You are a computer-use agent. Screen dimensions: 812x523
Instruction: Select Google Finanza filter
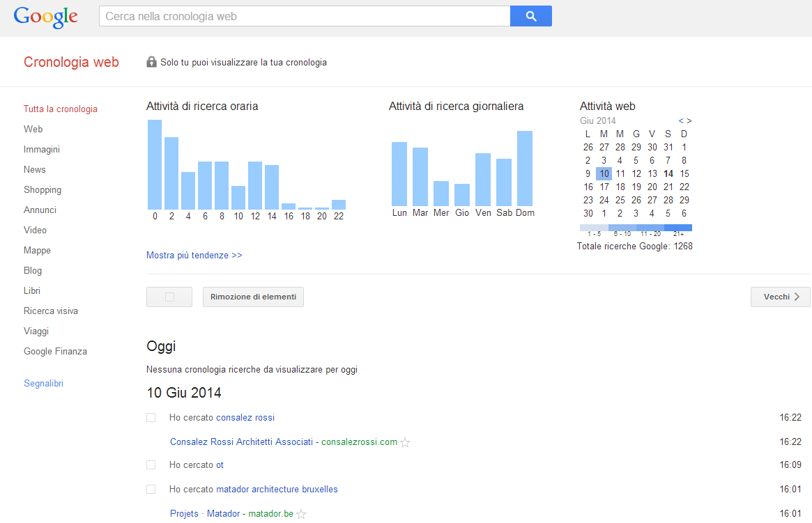coord(55,351)
